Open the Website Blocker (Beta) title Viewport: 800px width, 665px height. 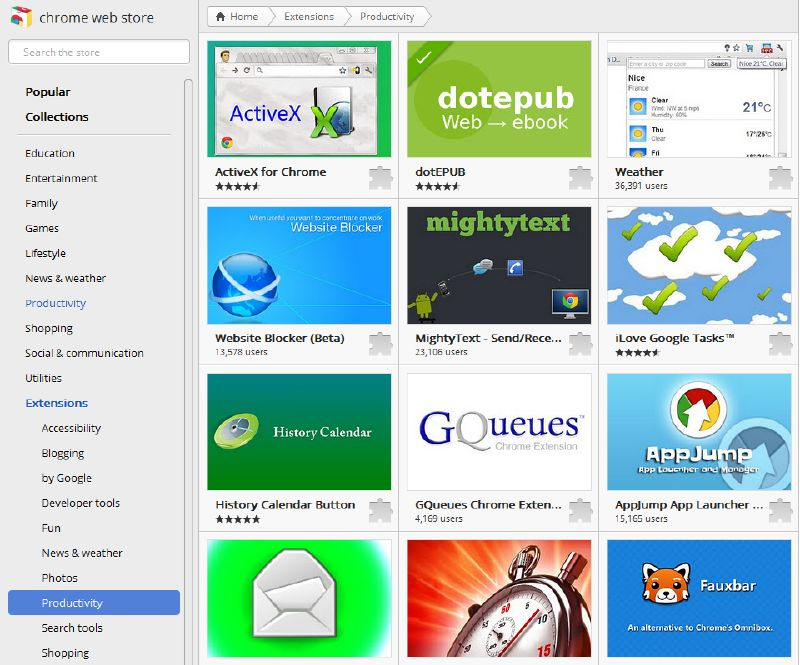(280, 338)
